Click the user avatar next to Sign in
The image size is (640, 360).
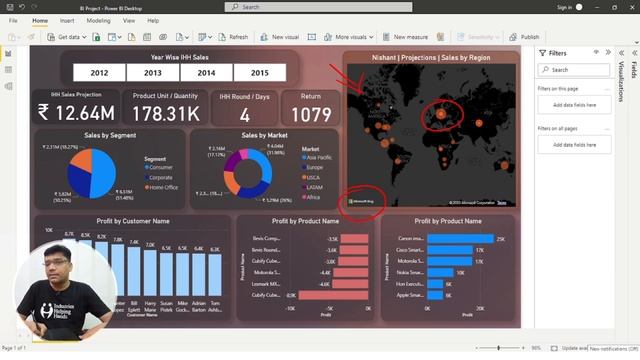click(x=579, y=7)
